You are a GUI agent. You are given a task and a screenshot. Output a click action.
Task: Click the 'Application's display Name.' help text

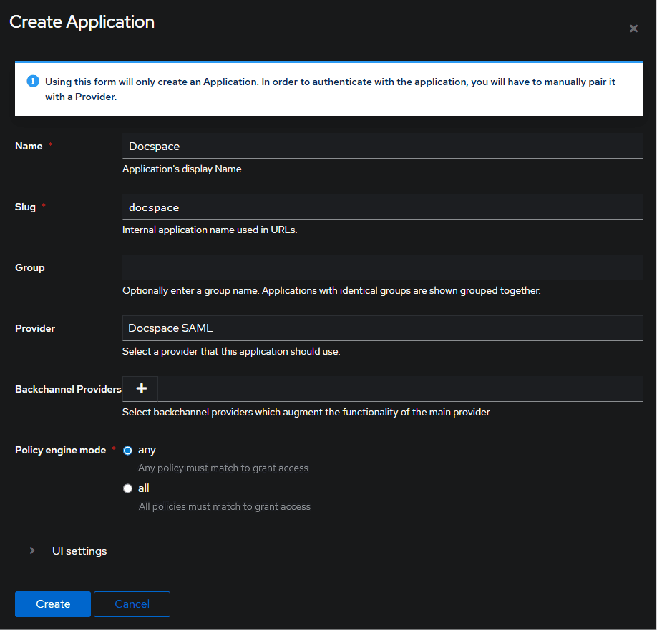(x=183, y=169)
